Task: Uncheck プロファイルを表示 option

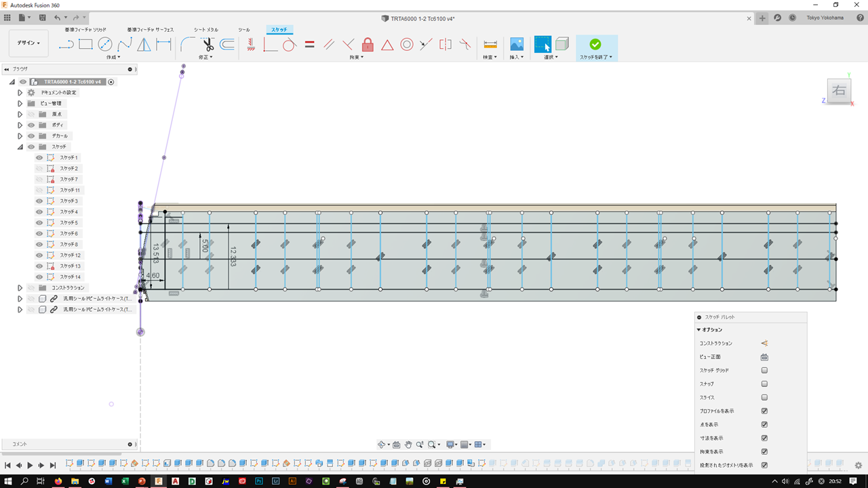Action: coord(764,411)
